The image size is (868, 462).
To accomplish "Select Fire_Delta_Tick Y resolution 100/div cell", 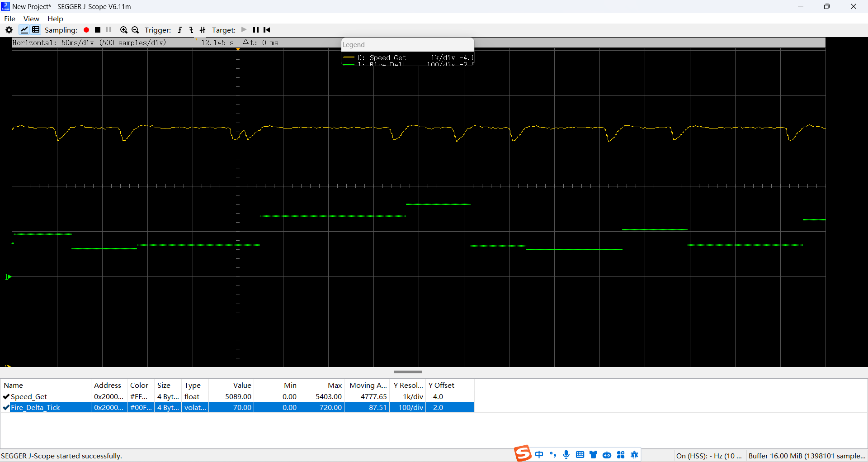I will pos(408,407).
